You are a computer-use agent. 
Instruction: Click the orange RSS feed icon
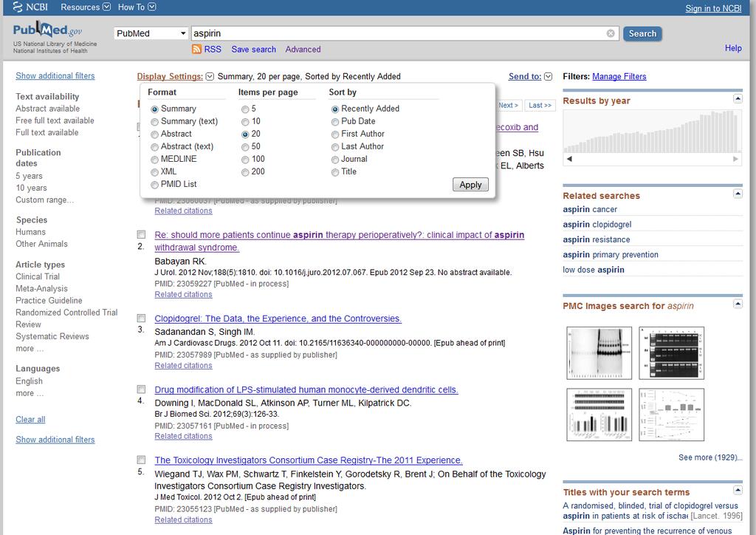pyautogui.click(x=196, y=50)
